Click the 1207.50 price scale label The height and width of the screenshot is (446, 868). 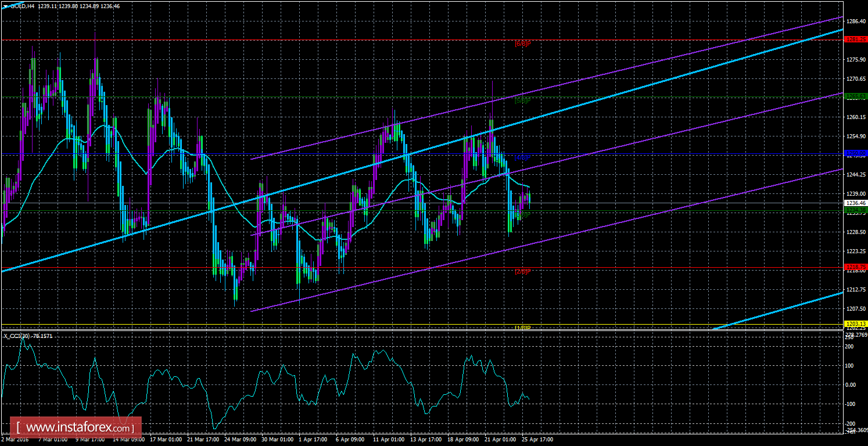tap(856, 309)
